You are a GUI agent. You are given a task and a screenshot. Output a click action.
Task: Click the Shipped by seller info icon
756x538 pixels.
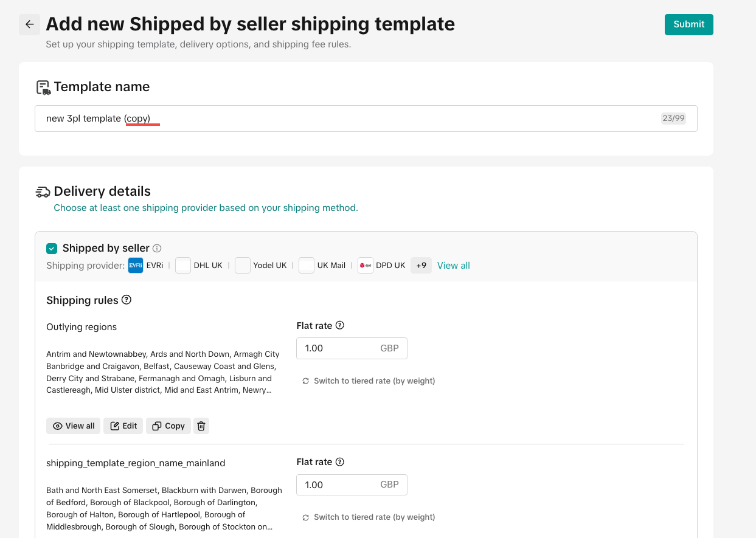(x=157, y=248)
